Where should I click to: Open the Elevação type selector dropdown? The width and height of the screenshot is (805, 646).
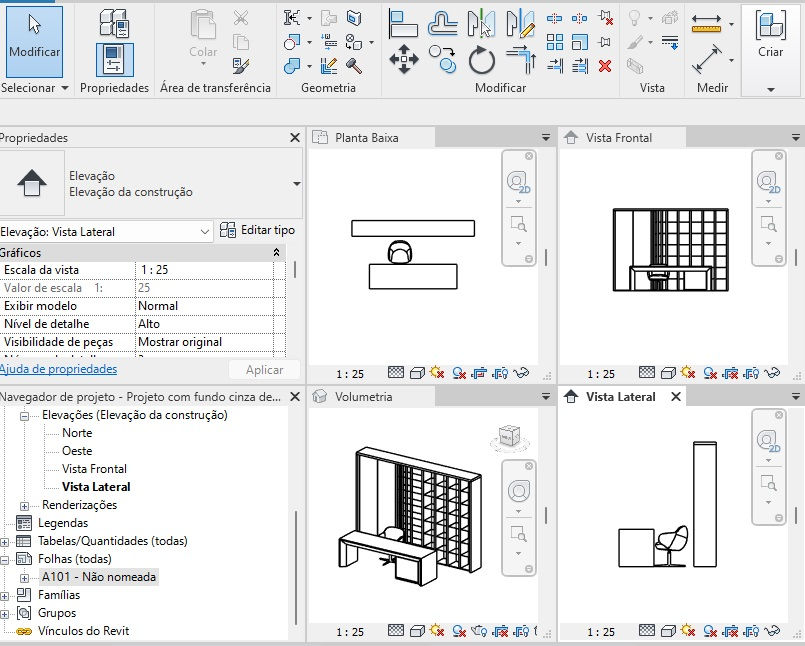(297, 184)
